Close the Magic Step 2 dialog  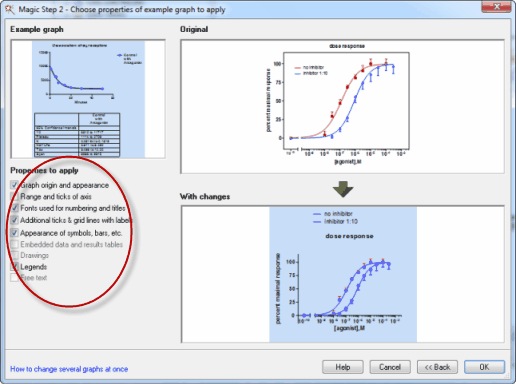click(496, 6)
